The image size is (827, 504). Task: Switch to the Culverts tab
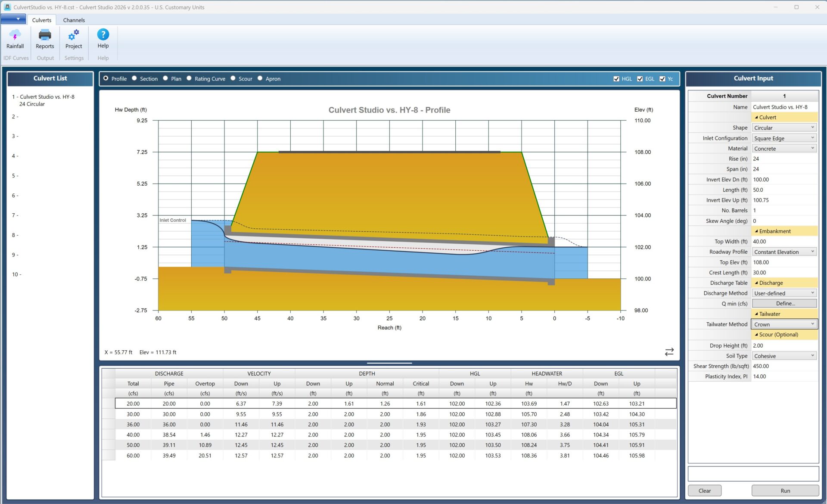pos(41,20)
